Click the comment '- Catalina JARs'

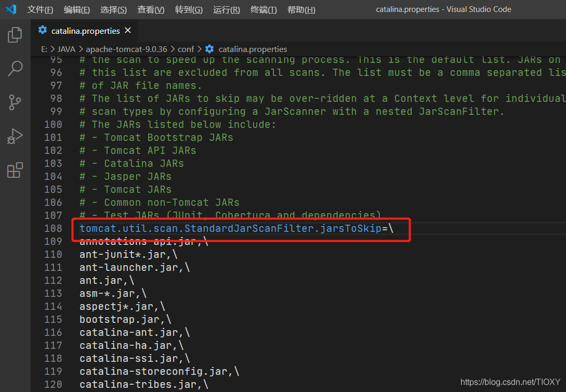tap(131, 164)
